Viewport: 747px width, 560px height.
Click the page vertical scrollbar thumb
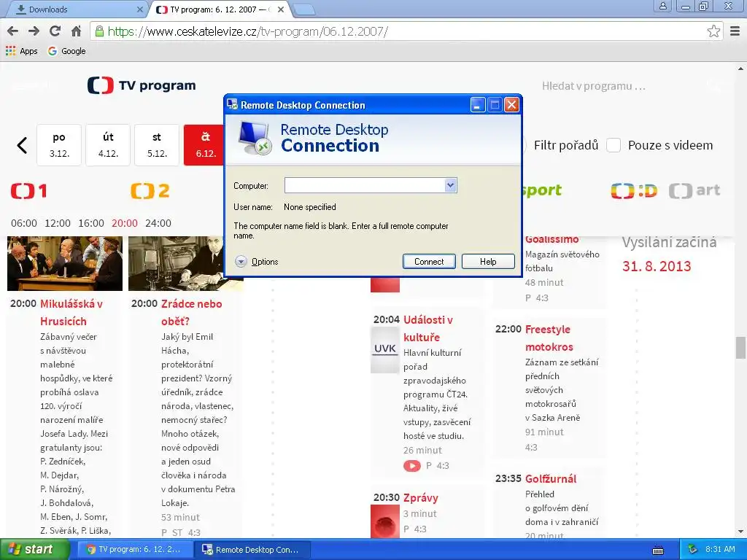click(x=740, y=348)
